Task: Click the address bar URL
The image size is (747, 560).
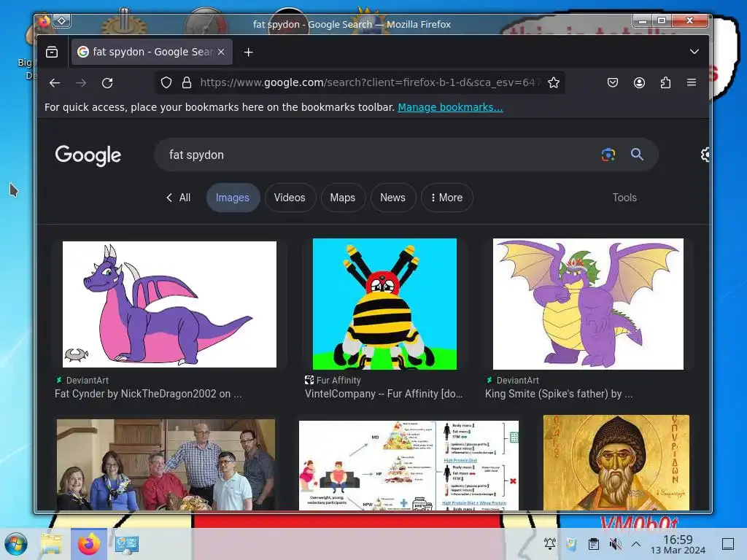Action: coord(369,83)
